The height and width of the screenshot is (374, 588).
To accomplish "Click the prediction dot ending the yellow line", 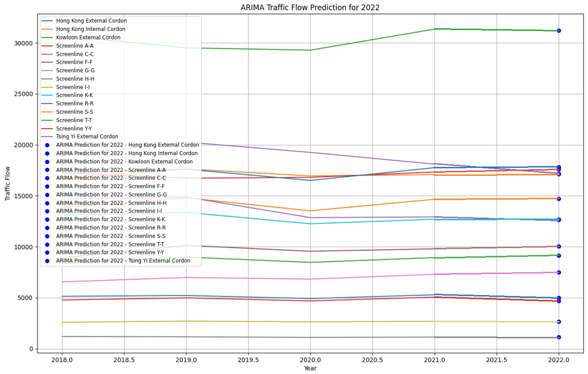I will pos(559,322).
